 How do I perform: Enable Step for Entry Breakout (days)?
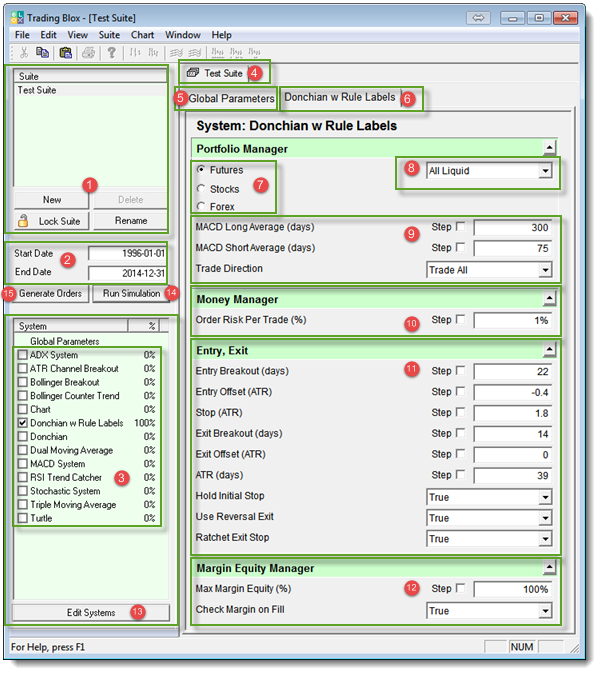[x=460, y=371]
